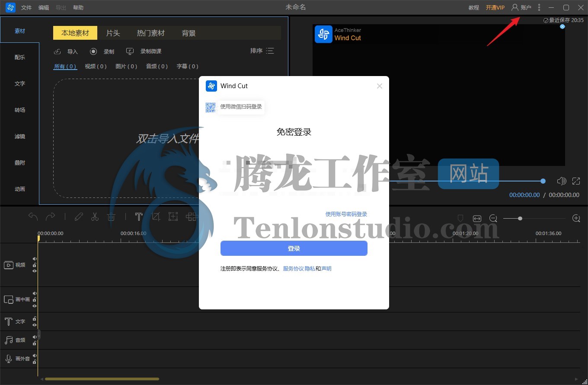This screenshot has width=588, height=385.
Task: Hide the 文字 track eye icon
Action: pos(35,325)
